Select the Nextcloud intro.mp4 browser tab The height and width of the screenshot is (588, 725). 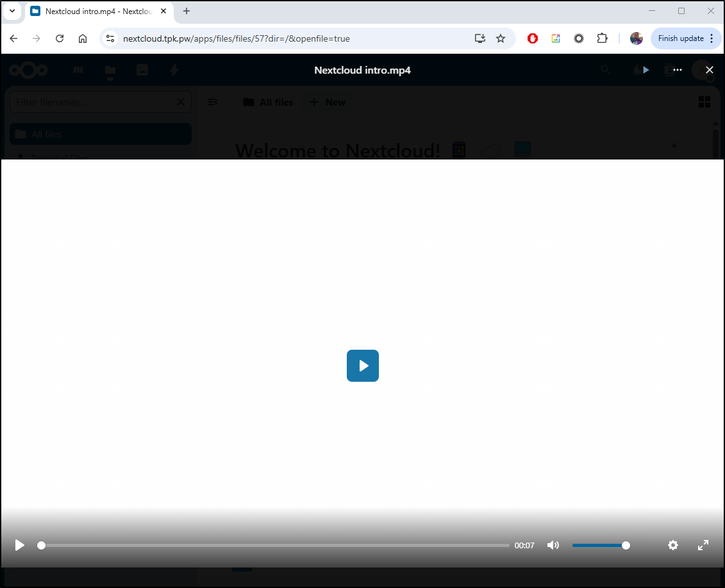pos(98,12)
